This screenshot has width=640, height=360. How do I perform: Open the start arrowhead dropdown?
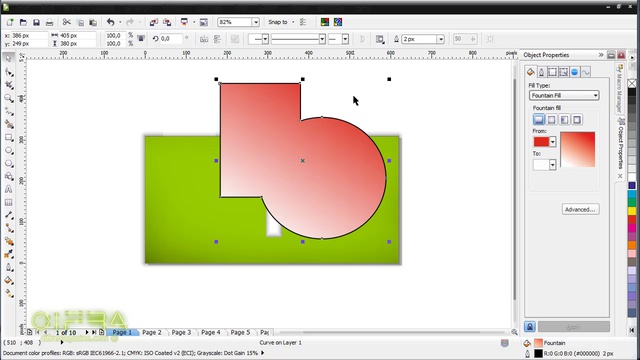point(265,39)
